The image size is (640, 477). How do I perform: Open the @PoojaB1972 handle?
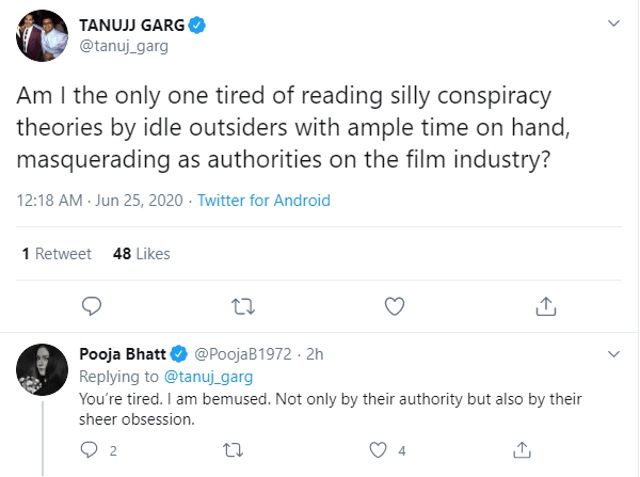tap(242, 354)
